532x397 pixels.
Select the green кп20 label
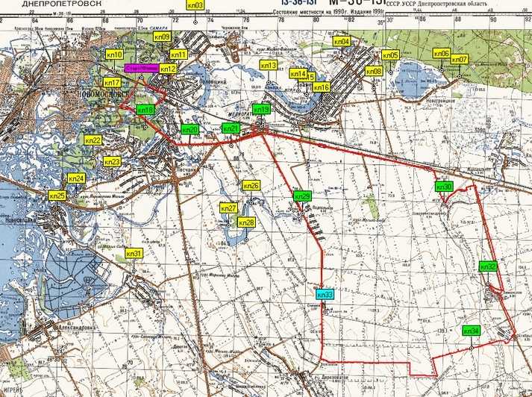(190, 130)
